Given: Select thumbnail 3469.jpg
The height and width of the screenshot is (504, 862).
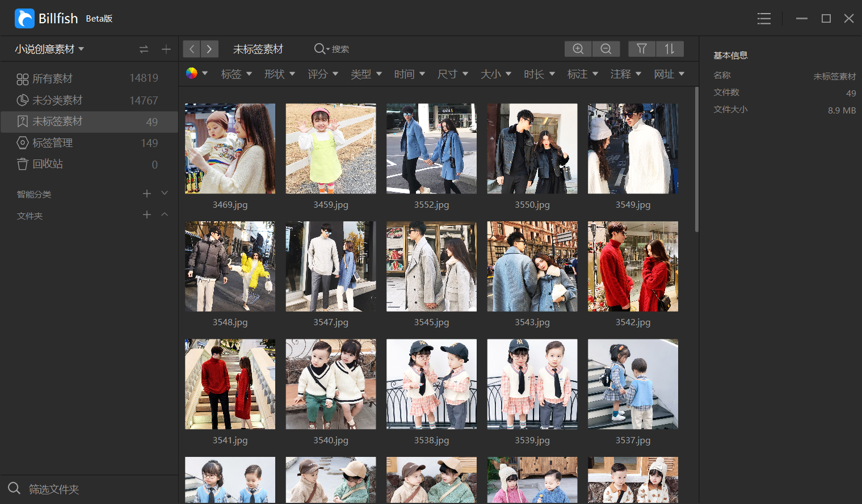Looking at the screenshot, I should [230, 148].
